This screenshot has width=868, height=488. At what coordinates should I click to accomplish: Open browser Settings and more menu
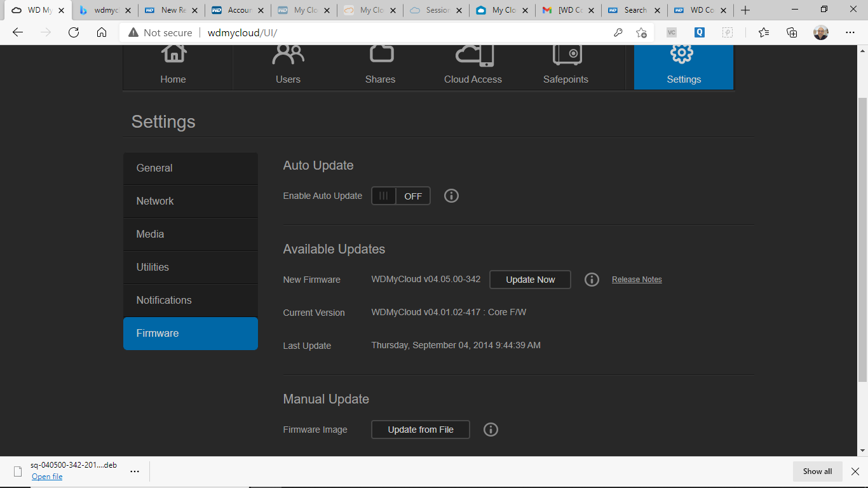tap(850, 32)
